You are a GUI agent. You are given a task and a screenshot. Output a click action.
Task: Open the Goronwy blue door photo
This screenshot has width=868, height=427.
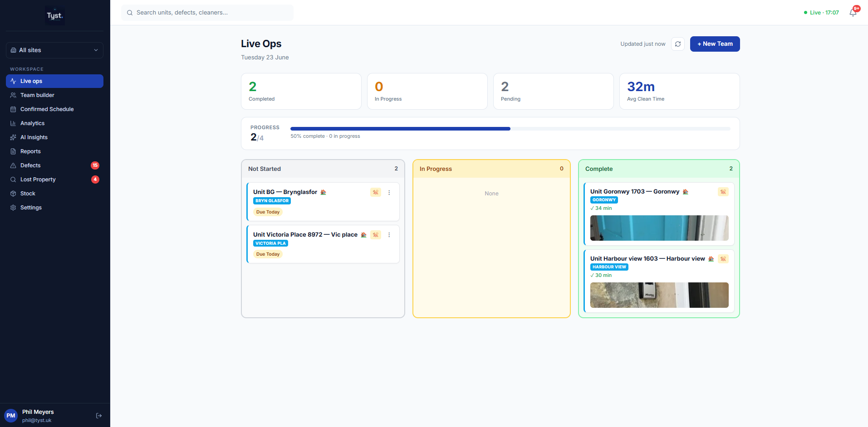[659, 228]
